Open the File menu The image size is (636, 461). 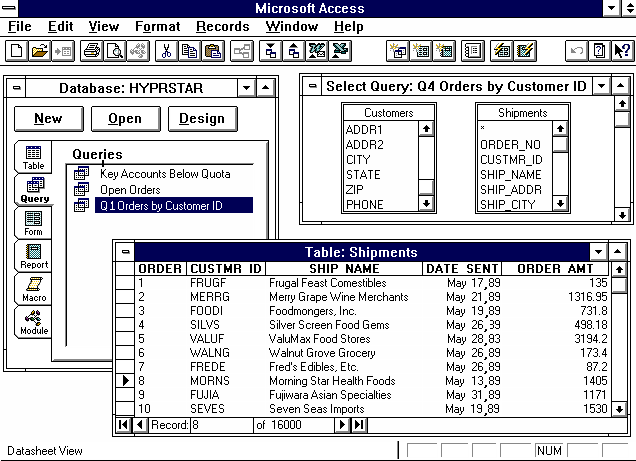(x=19, y=27)
